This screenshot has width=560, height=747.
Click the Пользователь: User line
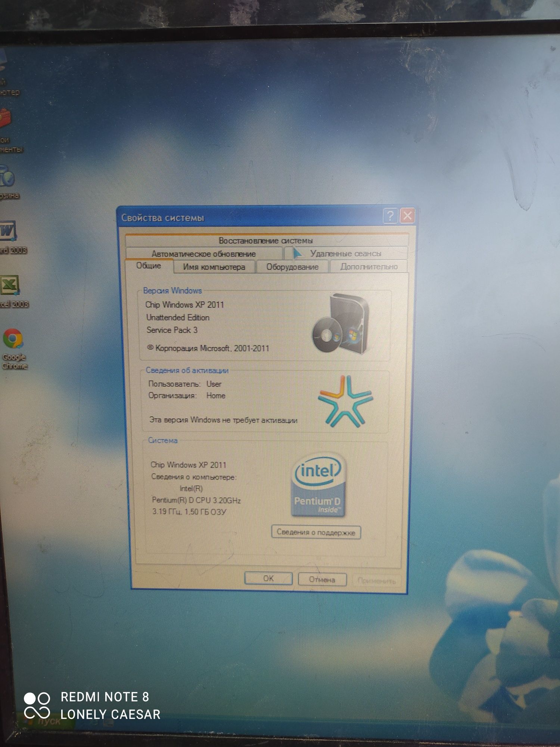pyautogui.click(x=185, y=384)
